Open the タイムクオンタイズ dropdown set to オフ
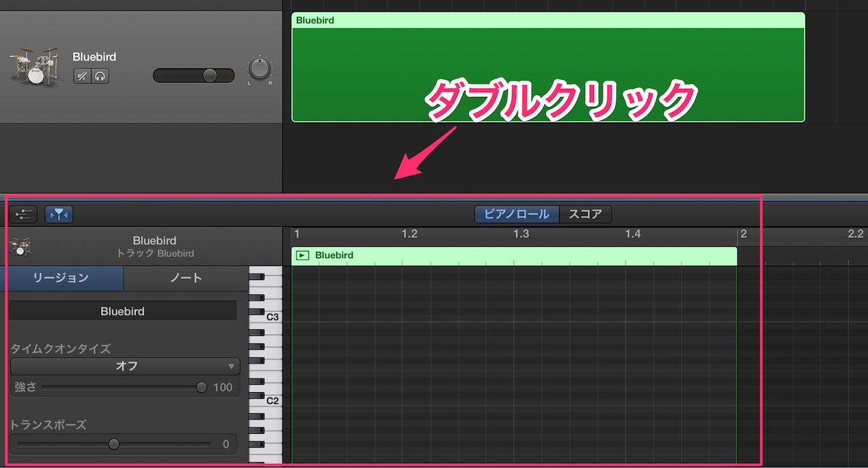Screen dimensions: 868x468 125,366
